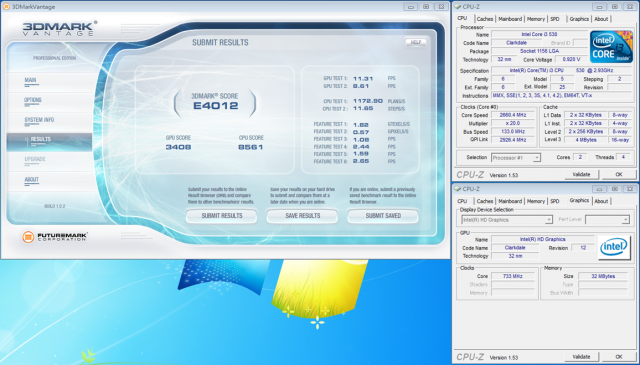The width and height of the screenshot is (640, 365).
Task: Click the CPU score value 8561
Action: tap(251, 147)
